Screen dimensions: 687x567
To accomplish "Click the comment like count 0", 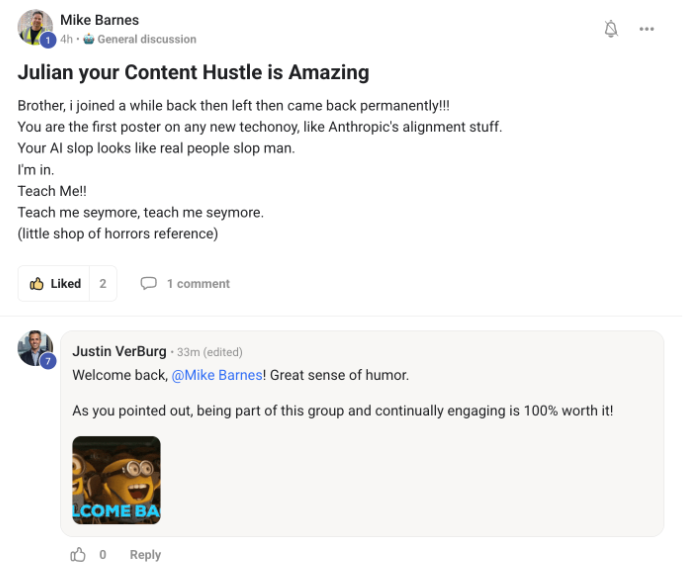I will pyautogui.click(x=102, y=555).
